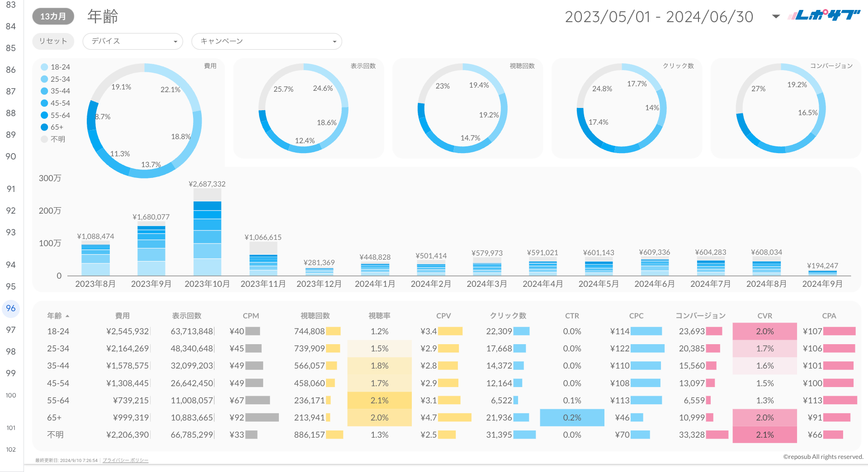Viewport: 868px width, 472px height.
Task: Open the date range picker arrow
Action: pyautogui.click(x=776, y=17)
